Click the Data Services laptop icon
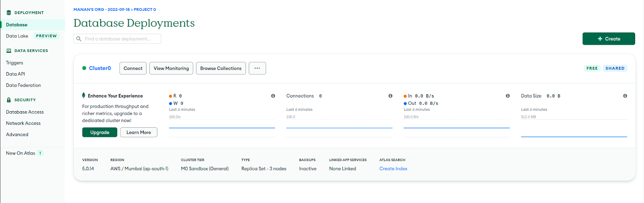This screenshot has height=203, width=644. [9, 51]
